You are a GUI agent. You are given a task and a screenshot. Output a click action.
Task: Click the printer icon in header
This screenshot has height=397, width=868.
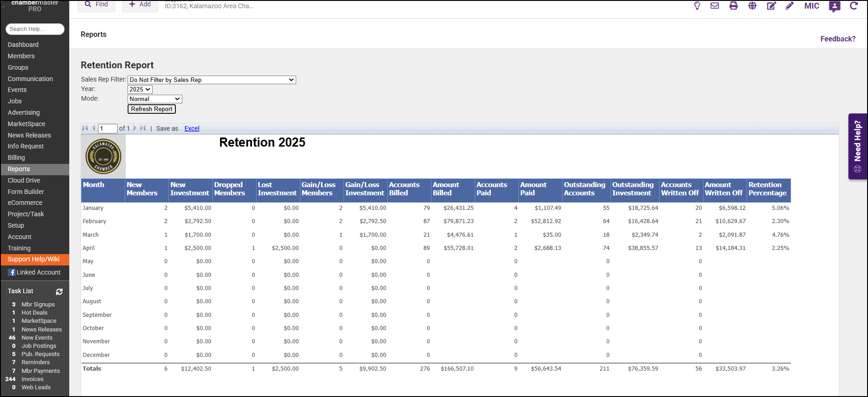[733, 6]
